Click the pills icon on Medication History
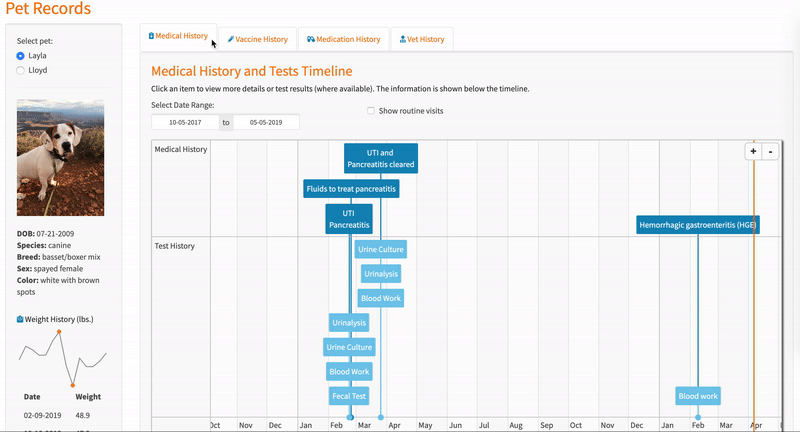Image resolution: width=800 pixels, height=432 pixels. 311,40
